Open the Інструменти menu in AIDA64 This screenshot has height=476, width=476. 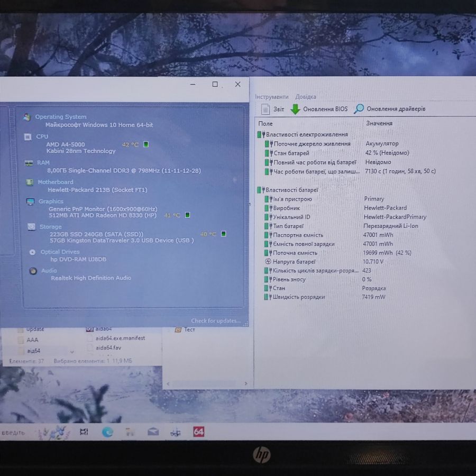[272, 97]
